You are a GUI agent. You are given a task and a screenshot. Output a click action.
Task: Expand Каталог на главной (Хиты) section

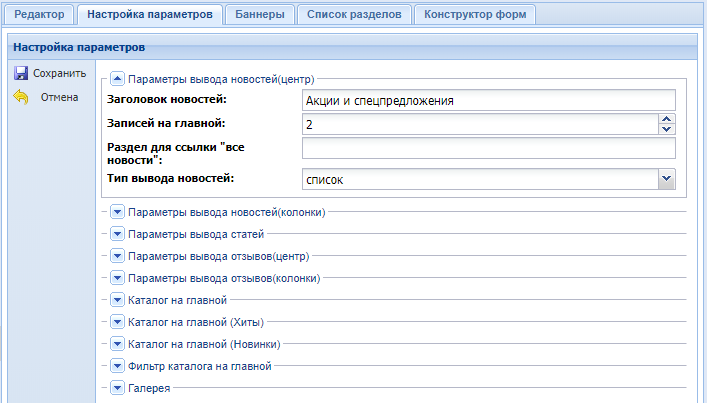click(117, 322)
